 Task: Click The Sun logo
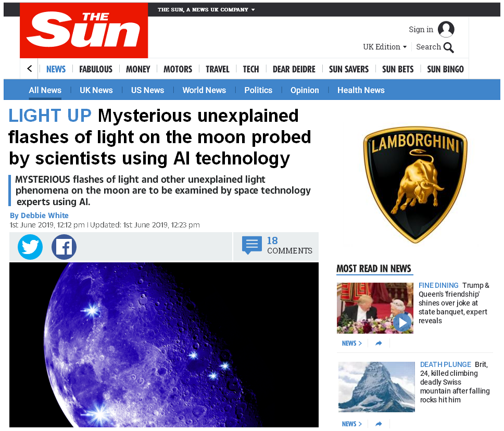(84, 31)
